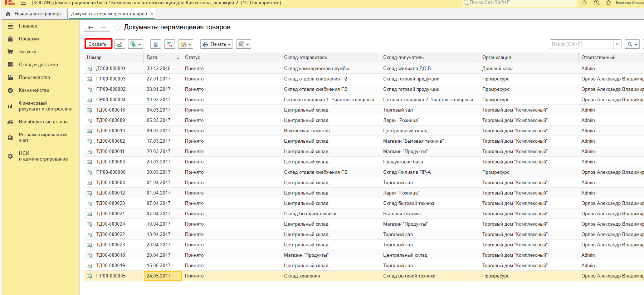Expand the Печать dropdown
This screenshot has height=295, width=644.
tap(216, 44)
